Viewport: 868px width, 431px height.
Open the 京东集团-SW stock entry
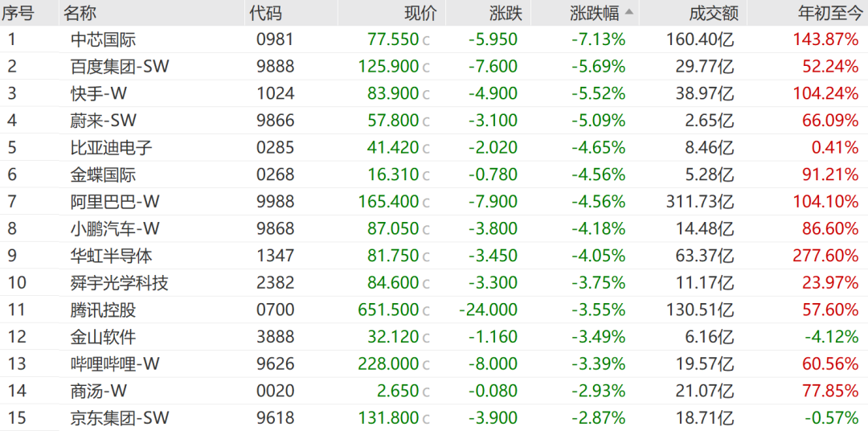click(x=120, y=418)
